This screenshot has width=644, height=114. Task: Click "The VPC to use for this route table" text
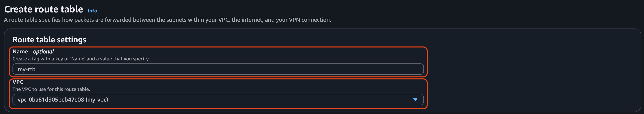[x=51, y=89]
